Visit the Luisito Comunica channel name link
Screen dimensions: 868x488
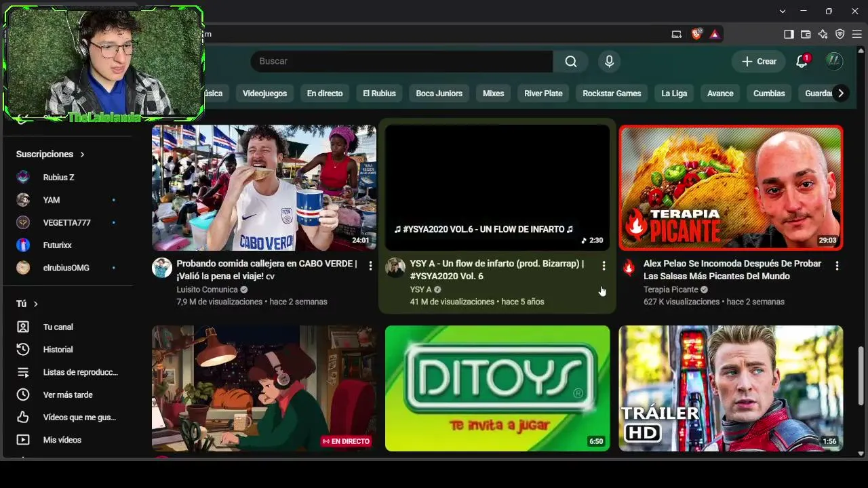[207, 289]
